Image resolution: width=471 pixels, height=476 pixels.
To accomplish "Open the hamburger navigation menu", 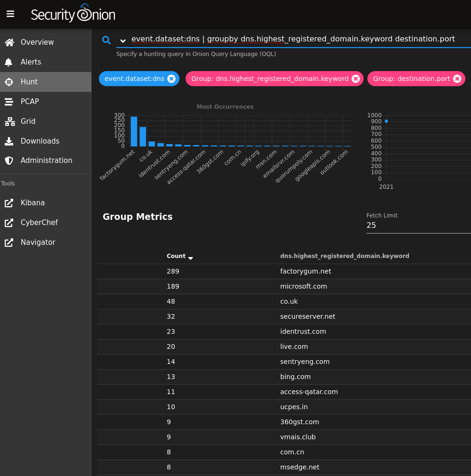I will click(10, 14).
